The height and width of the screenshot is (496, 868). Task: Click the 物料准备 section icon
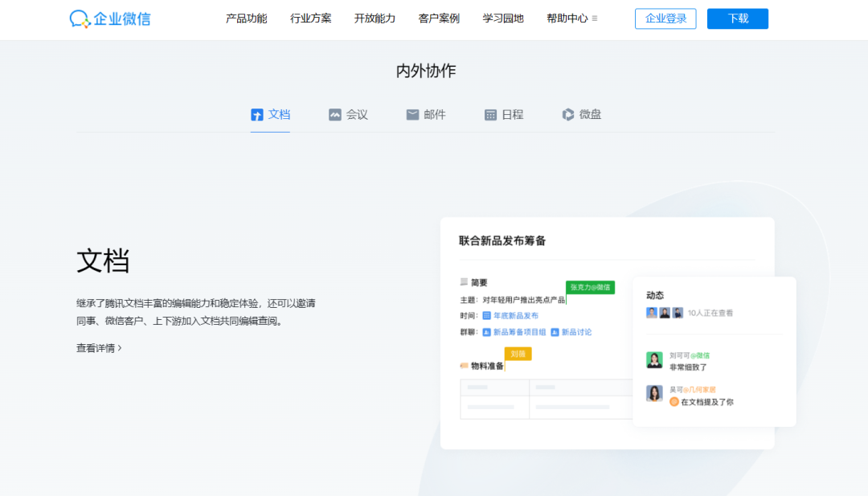pos(464,365)
